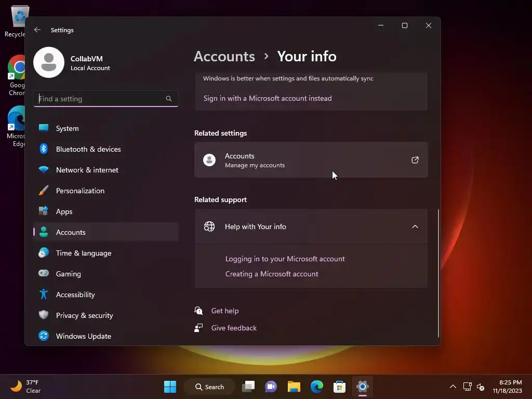Open Privacy & security settings
Image resolution: width=532 pixels, height=399 pixels.
(x=106, y=315)
